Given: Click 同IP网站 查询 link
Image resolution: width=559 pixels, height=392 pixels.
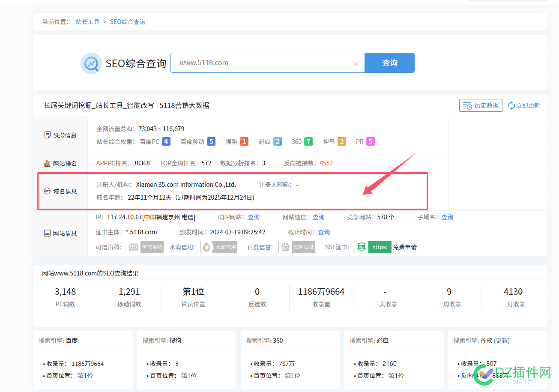Looking at the screenshot, I should coord(254,217).
